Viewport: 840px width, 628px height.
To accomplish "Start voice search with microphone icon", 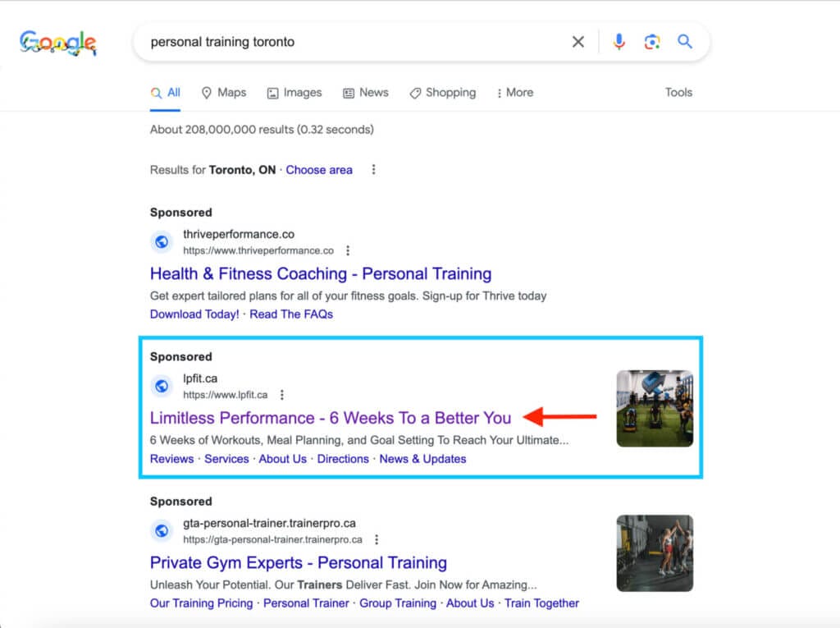I will (619, 42).
